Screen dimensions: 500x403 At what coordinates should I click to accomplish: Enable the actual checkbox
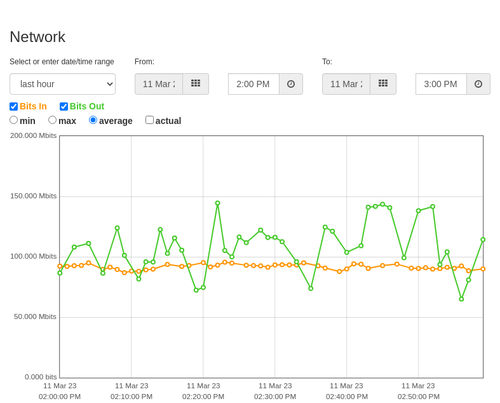point(150,120)
